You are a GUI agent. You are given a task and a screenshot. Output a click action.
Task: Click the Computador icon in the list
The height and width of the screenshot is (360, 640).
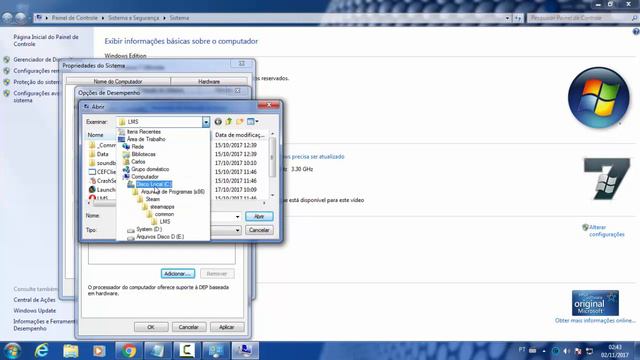[126, 177]
